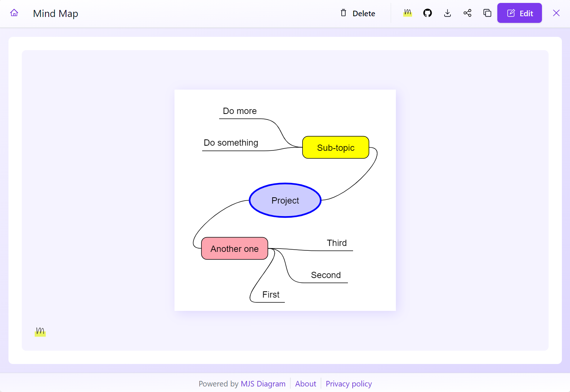Delete the Mind Map diagram
Screen dimensions: 570x392
pos(363,13)
